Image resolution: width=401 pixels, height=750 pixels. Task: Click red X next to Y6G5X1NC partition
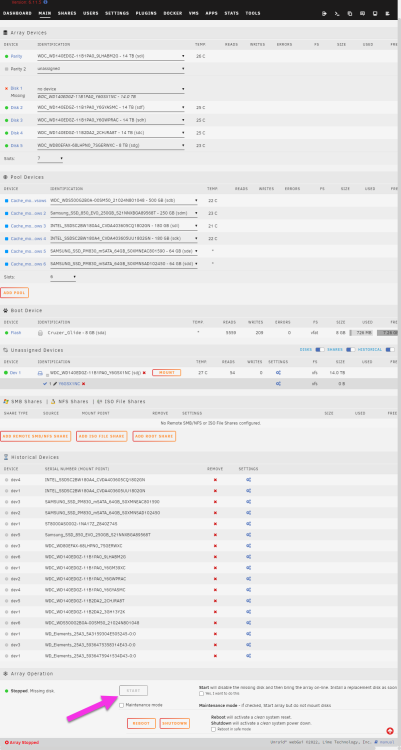(83, 384)
